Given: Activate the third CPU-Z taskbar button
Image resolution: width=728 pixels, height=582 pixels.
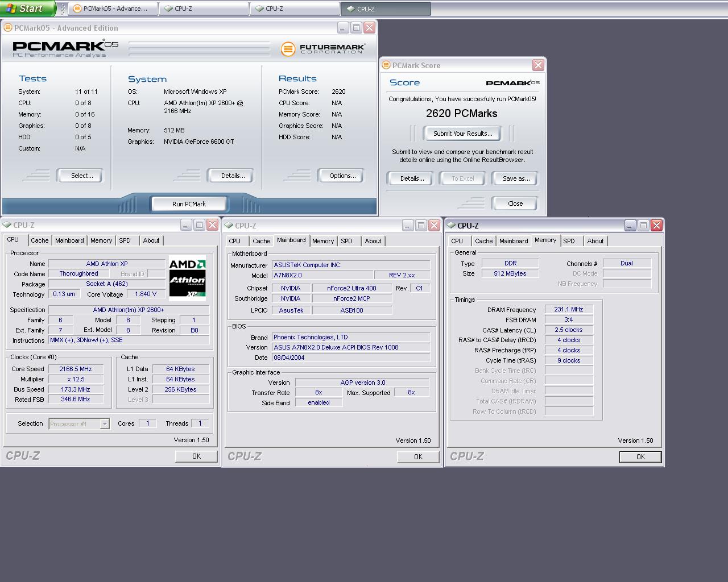Looking at the screenshot, I should [x=386, y=9].
